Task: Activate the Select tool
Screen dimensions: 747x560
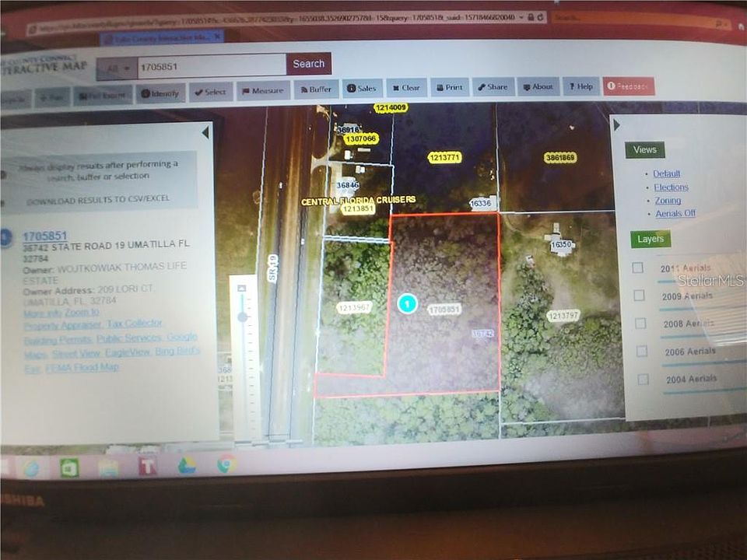Action: tap(211, 92)
